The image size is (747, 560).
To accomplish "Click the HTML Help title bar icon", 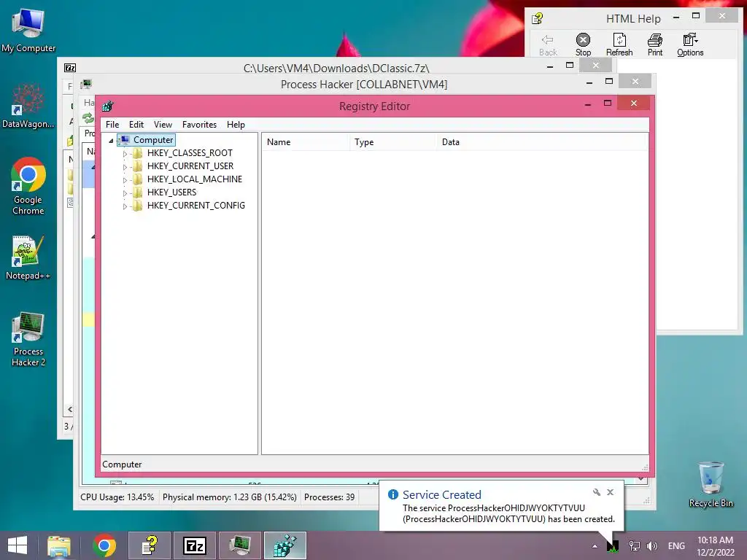I will tap(538, 18).
